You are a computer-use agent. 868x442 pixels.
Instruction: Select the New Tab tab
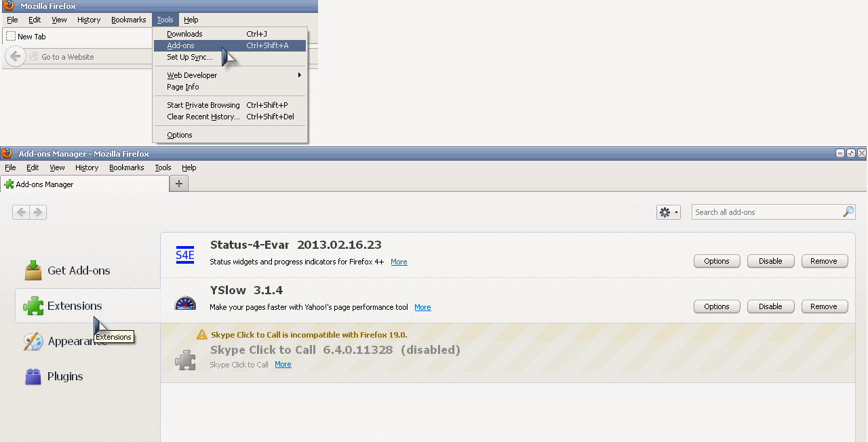click(78, 37)
